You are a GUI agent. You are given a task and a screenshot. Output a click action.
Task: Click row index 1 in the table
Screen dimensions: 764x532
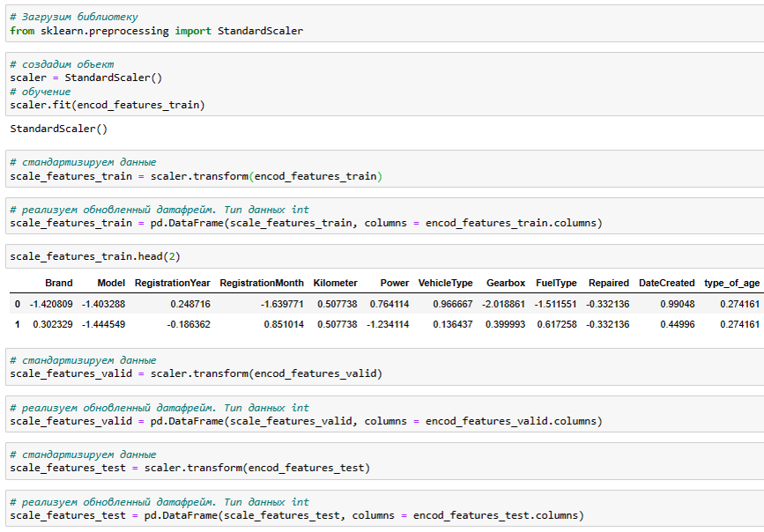point(18,324)
